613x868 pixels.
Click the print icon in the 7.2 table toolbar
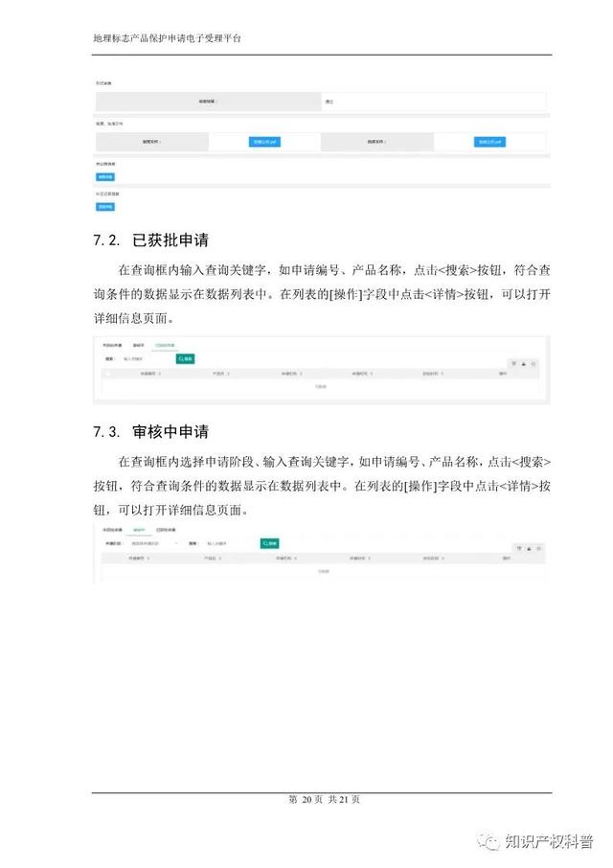point(534,364)
